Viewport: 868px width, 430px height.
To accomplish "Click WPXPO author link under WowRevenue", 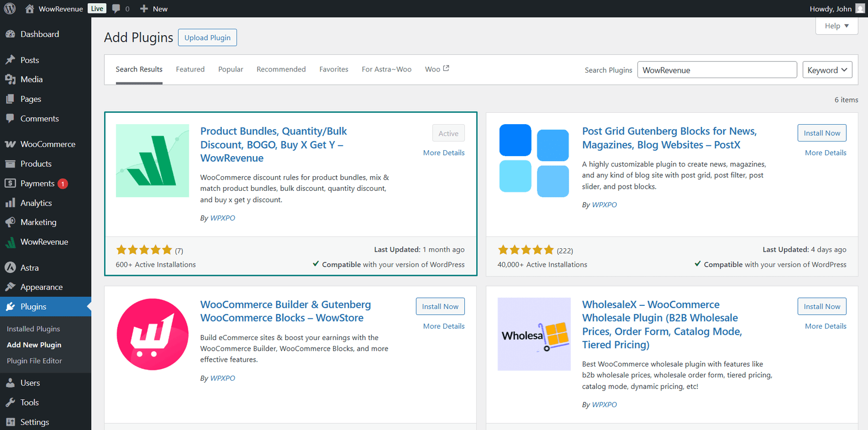I will 222,218.
